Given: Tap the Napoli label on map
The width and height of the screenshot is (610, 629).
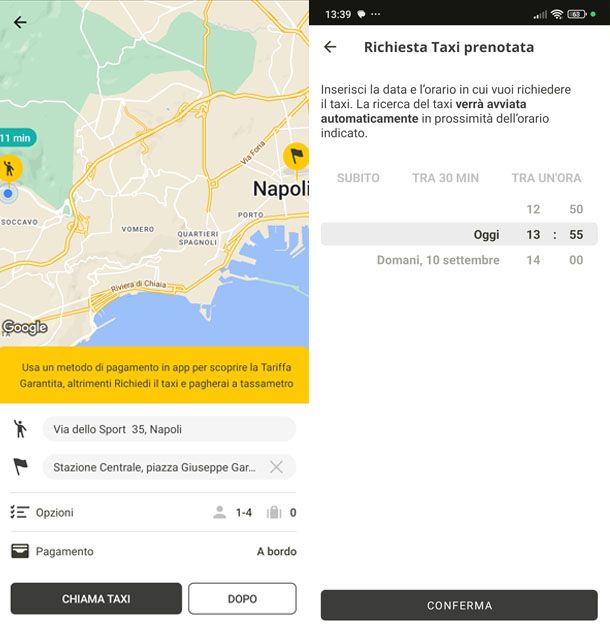Looking at the screenshot, I should (x=281, y=189).
